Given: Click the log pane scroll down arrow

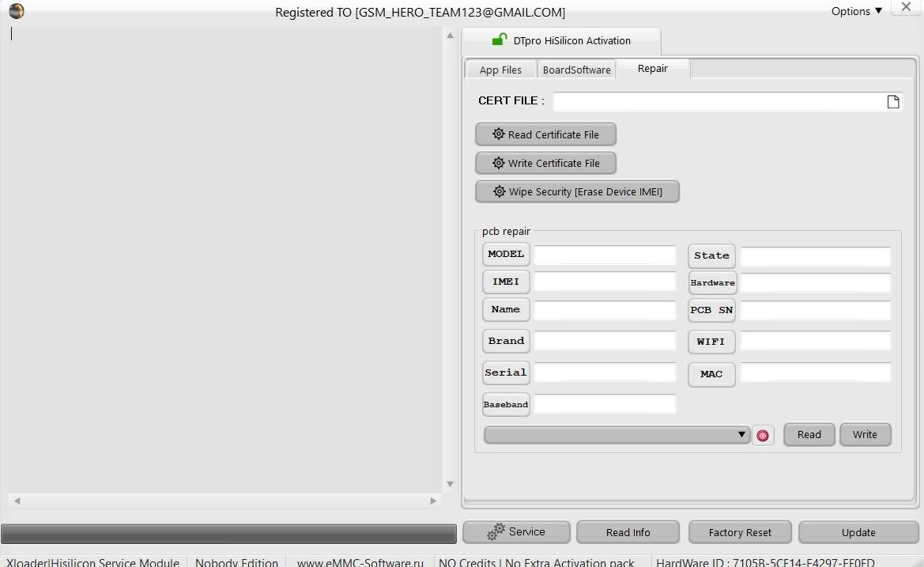Looking at the screenshot, I should [450, 484].
